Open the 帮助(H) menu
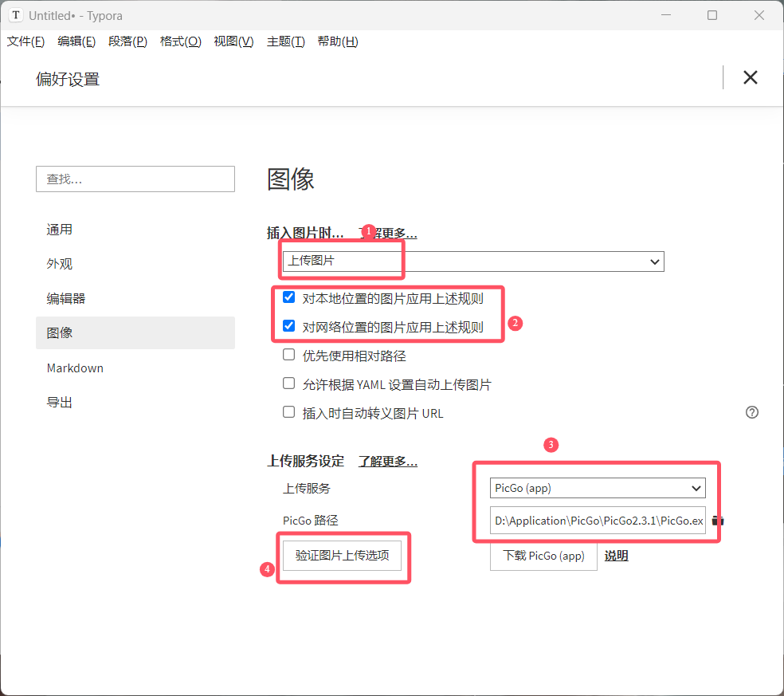This screenshot has height=696, width=784. [x=338, y=41]
